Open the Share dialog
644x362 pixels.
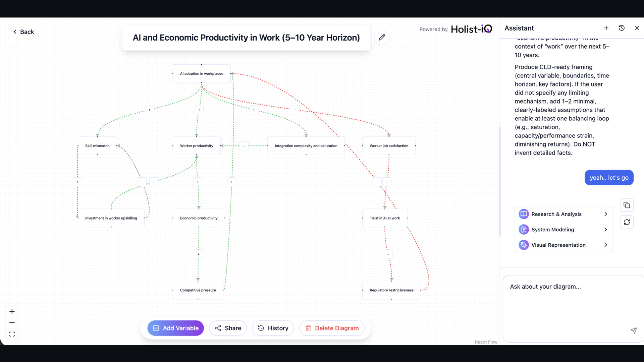(x=228, y=328)
